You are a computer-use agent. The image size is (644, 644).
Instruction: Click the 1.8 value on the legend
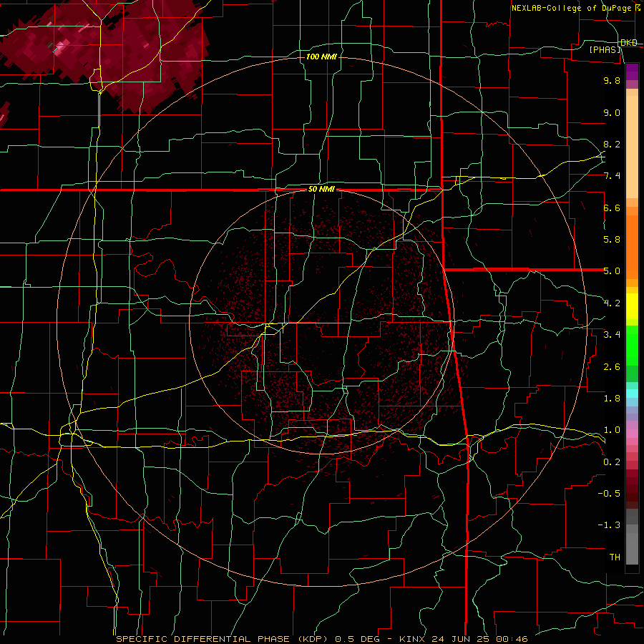[612, 399]
